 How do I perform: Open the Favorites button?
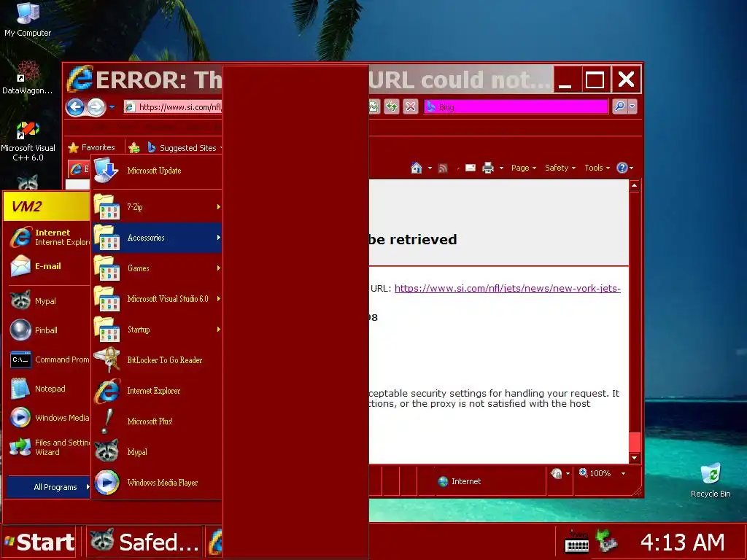(91, 147)
